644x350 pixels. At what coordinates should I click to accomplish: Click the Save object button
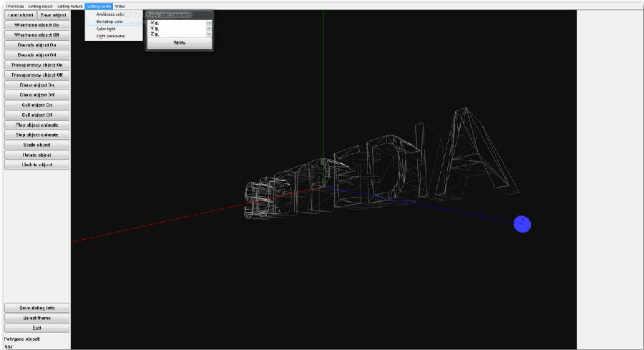(54, 15)
